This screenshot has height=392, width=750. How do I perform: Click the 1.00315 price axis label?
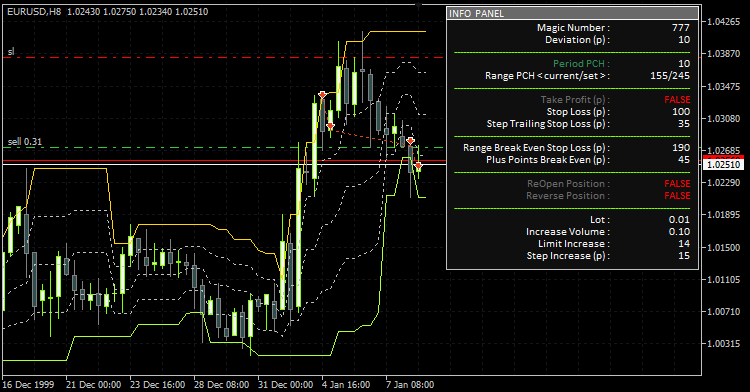point(724,343)
